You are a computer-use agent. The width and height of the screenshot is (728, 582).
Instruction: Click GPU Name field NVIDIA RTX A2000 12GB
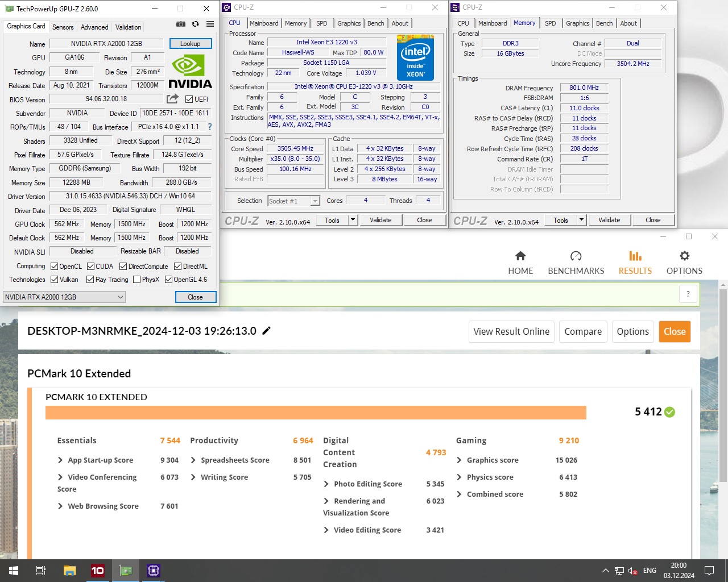click(106, 44)
